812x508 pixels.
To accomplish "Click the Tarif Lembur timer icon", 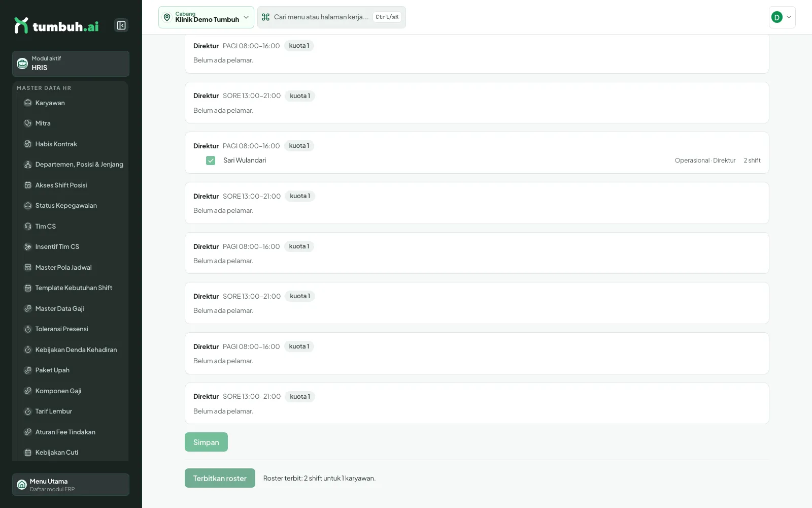I will pyautogui.click(x=28, y=411).
